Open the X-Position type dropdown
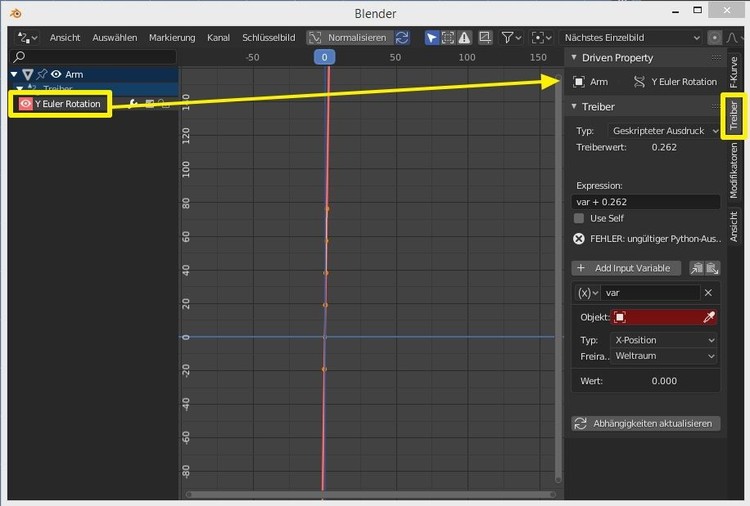 click(x=664, y=340)
